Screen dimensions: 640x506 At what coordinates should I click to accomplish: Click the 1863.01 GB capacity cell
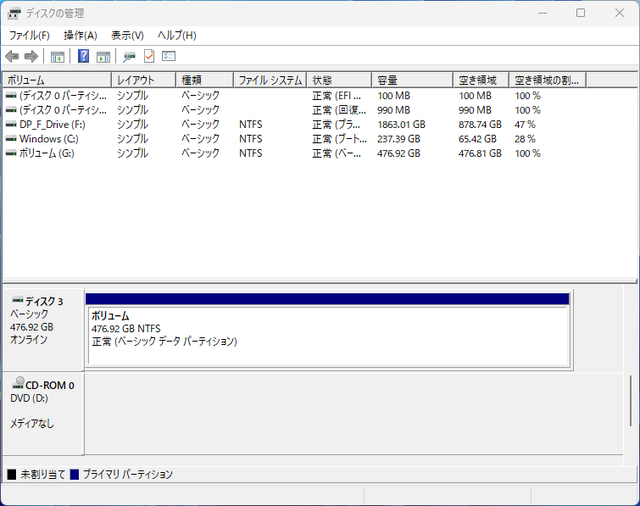point(401,124)
